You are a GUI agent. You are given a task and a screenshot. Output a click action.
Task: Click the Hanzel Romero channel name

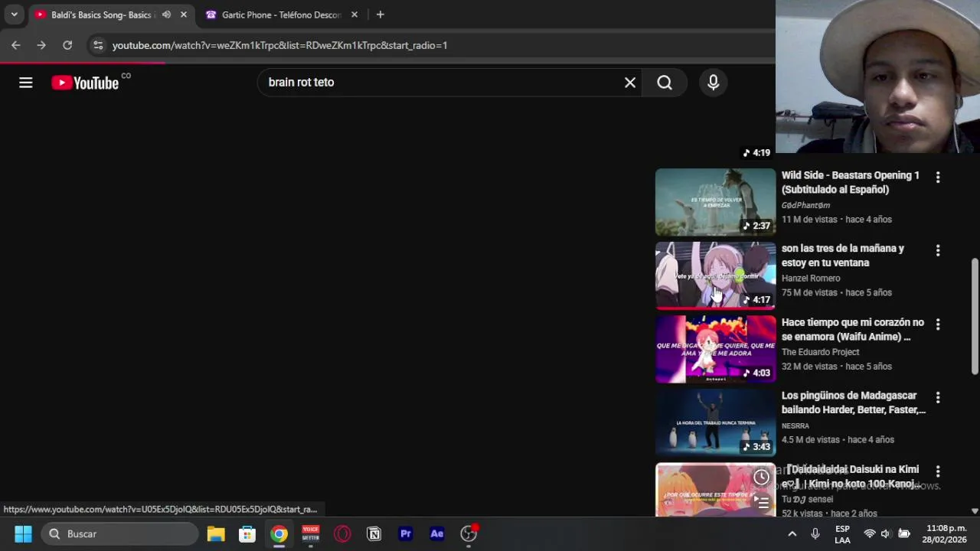coord(811,279)
